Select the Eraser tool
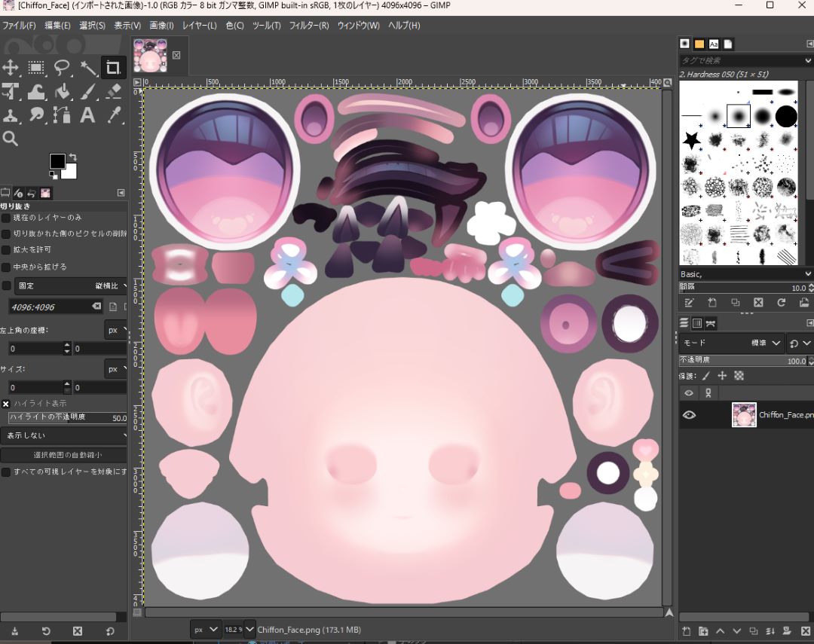The width and height of the screenshot is (814, 644). [x=113, y=91]
